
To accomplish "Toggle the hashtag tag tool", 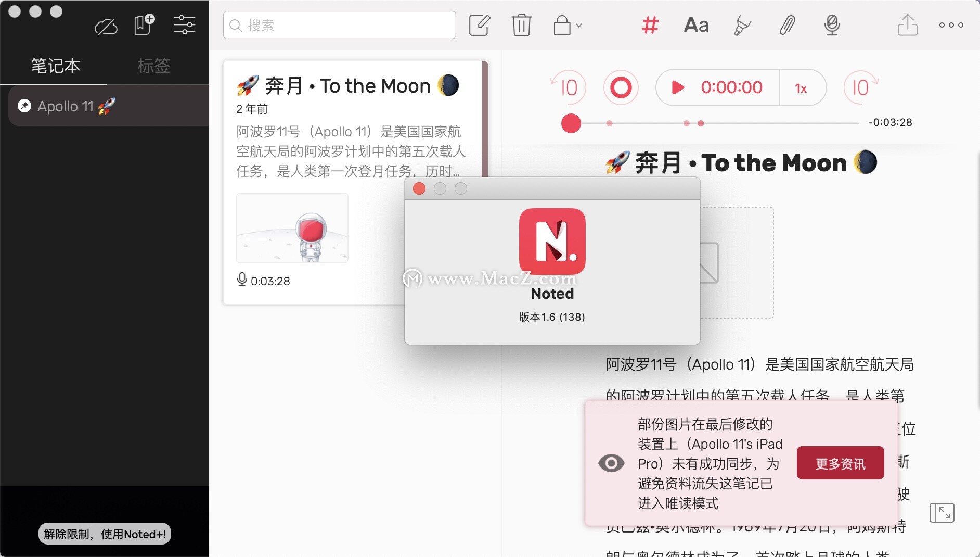I will (x=650, y=25).
